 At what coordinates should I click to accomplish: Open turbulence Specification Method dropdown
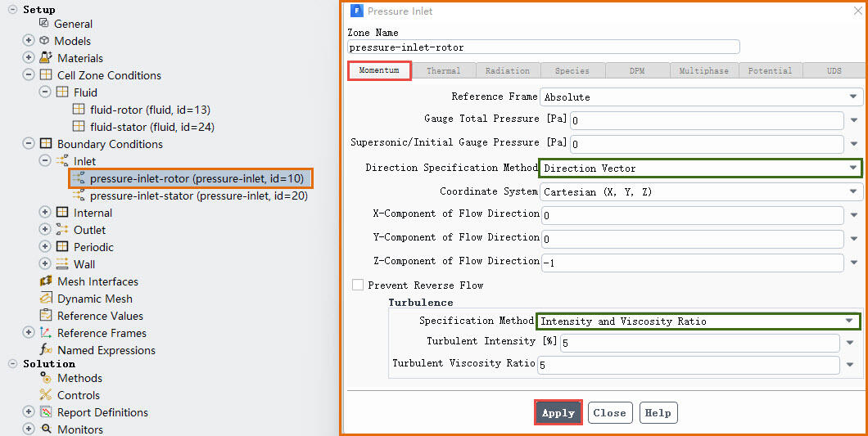(698, 321)
